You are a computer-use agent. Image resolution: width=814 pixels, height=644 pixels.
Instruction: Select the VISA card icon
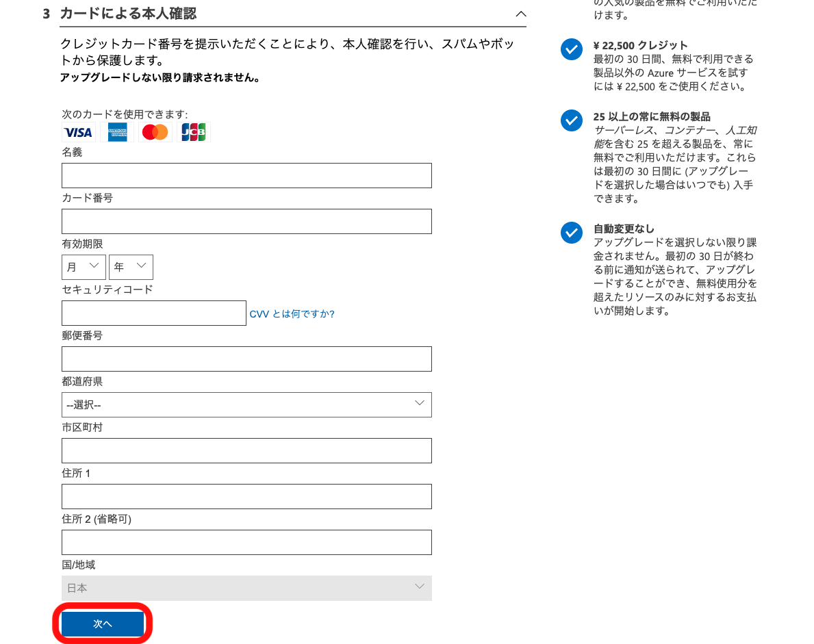77,131
